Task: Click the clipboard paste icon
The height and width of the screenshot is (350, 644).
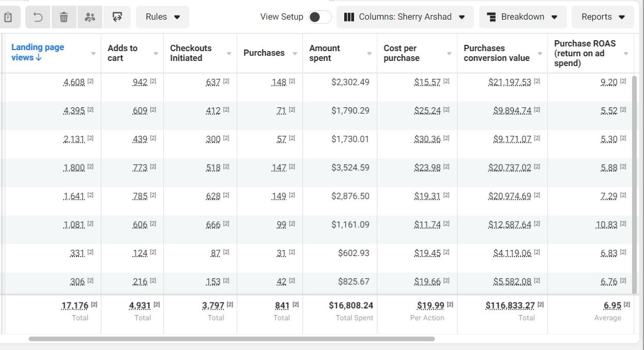Action: [7, 17]
